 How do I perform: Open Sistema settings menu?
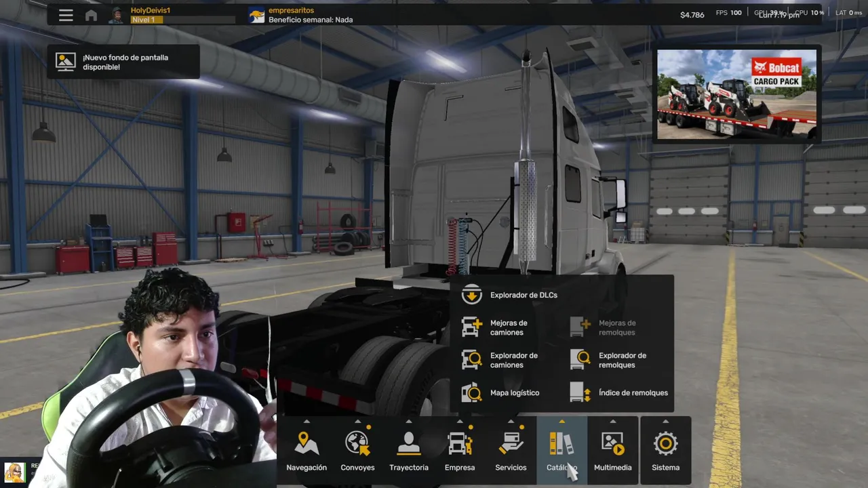(x=665, y=451)
